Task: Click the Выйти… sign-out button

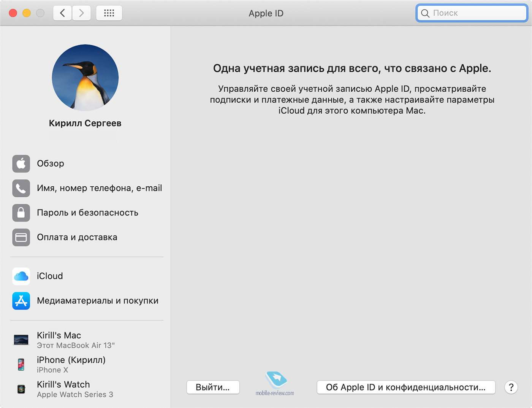Action: 213,387
